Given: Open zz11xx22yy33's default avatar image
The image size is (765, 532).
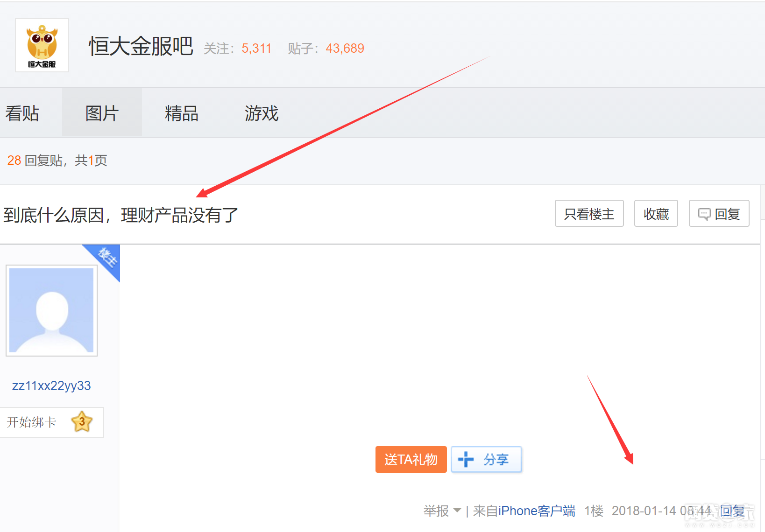Looking at the screenshot, I should pos(51,310).
